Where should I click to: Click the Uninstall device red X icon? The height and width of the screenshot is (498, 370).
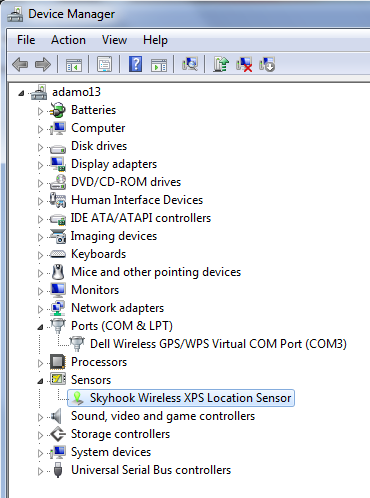click(x=244, y=64)
